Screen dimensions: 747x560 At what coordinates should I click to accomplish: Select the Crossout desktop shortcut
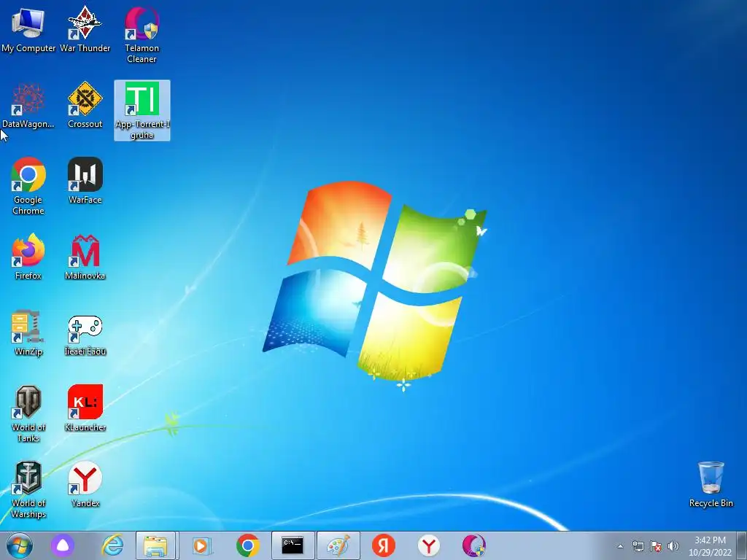[x=85, y=106]
